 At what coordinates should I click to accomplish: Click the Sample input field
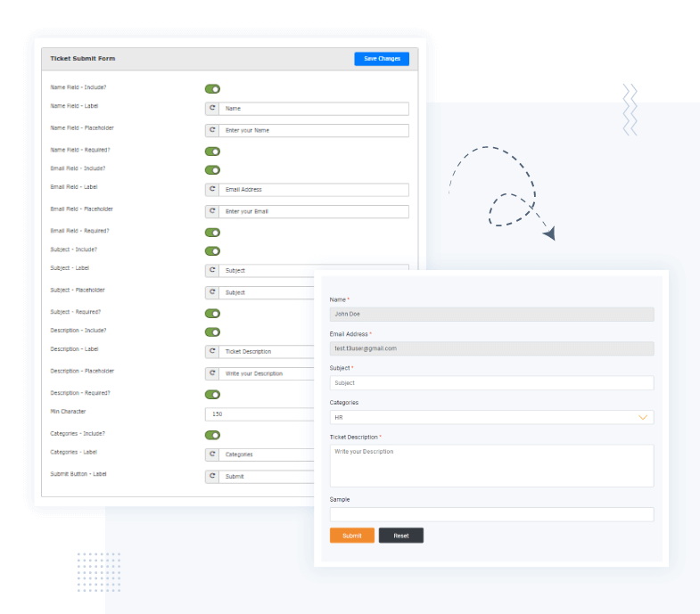pyautogui.click(x=491, y=514)
